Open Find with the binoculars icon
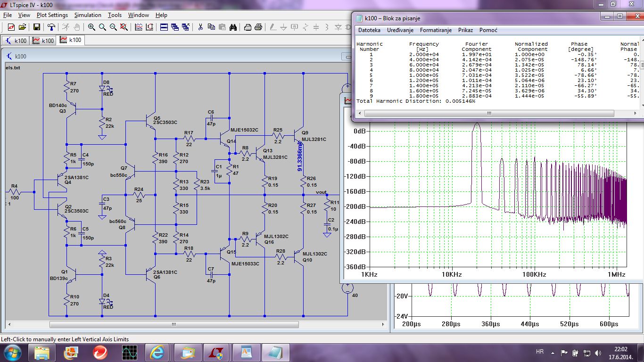 (x=233, y=27)
